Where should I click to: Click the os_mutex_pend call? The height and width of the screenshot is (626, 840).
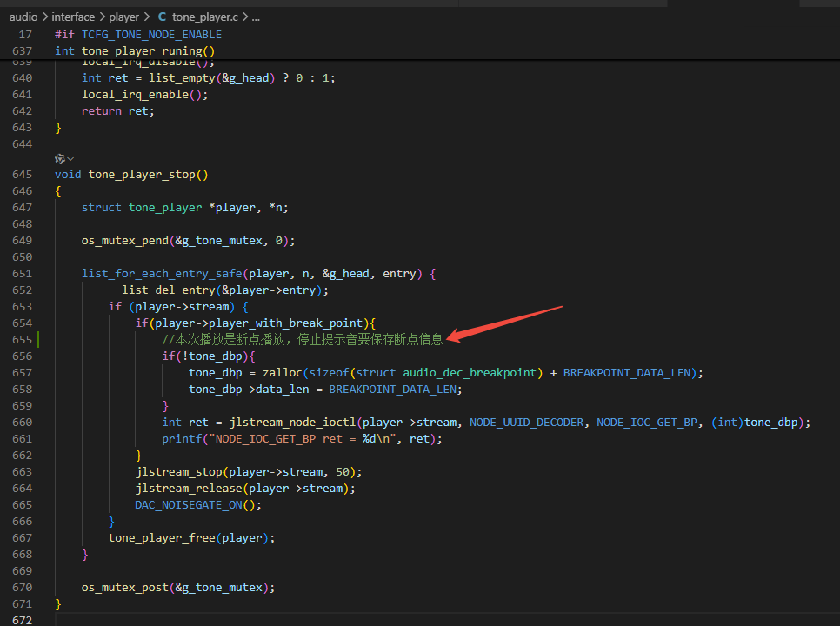coord(125,241)
